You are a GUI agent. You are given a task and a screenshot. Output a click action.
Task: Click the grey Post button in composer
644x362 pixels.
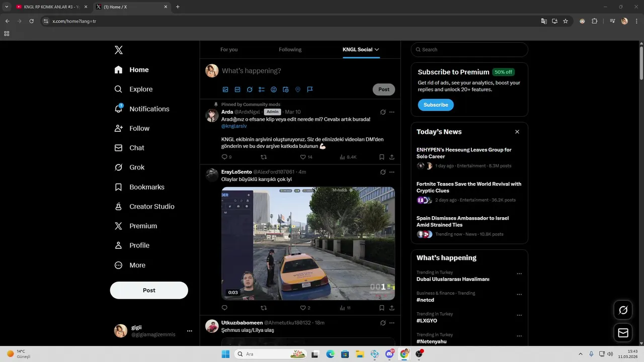(x=384, y=89)
